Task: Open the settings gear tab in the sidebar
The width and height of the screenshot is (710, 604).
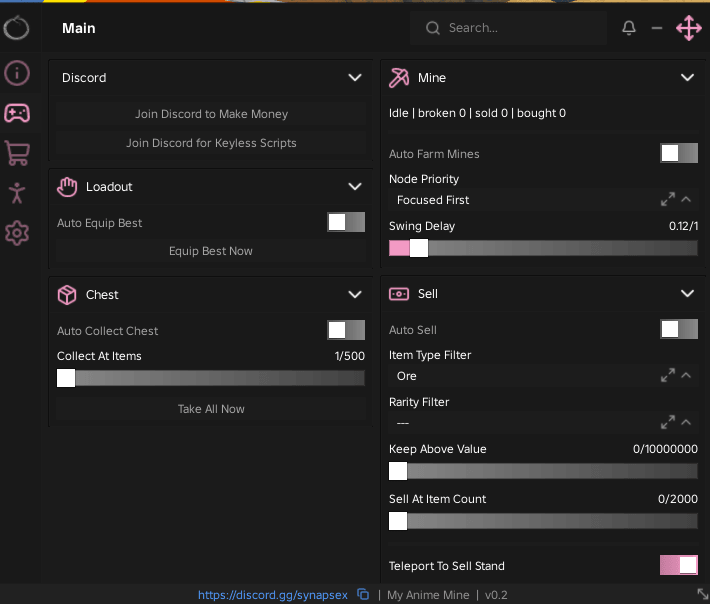Action: point(17,233)
